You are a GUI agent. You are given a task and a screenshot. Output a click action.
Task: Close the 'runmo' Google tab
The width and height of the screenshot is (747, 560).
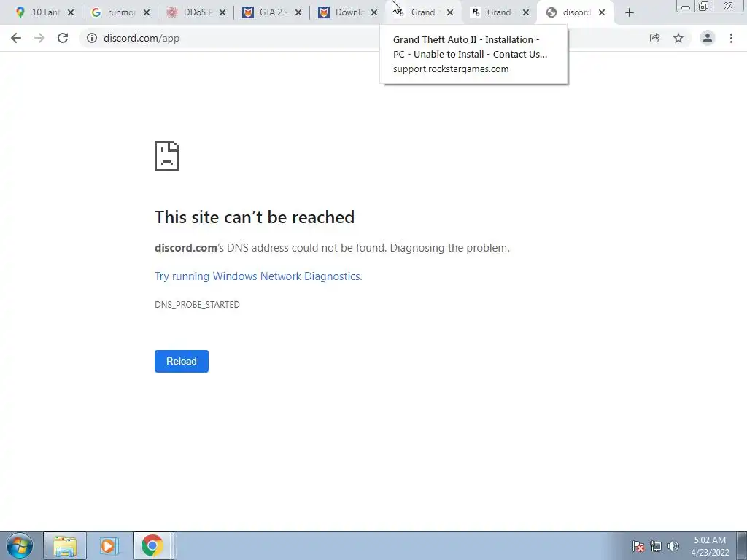click(146, 12)
